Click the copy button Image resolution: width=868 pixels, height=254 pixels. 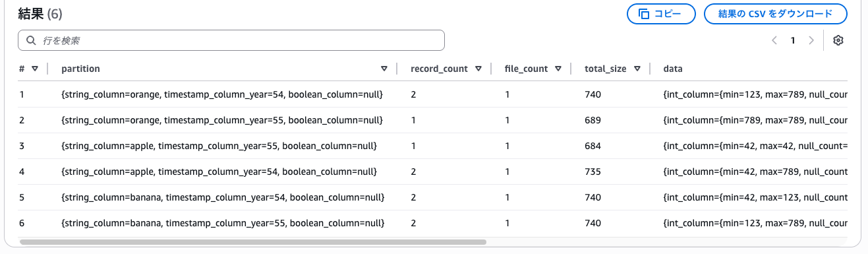661,14
